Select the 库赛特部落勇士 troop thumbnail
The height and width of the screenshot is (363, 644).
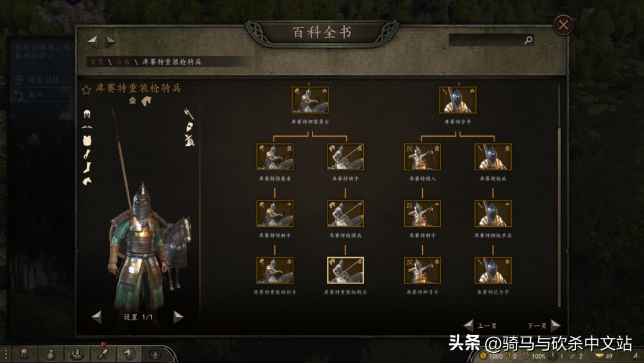pos(309,100)
